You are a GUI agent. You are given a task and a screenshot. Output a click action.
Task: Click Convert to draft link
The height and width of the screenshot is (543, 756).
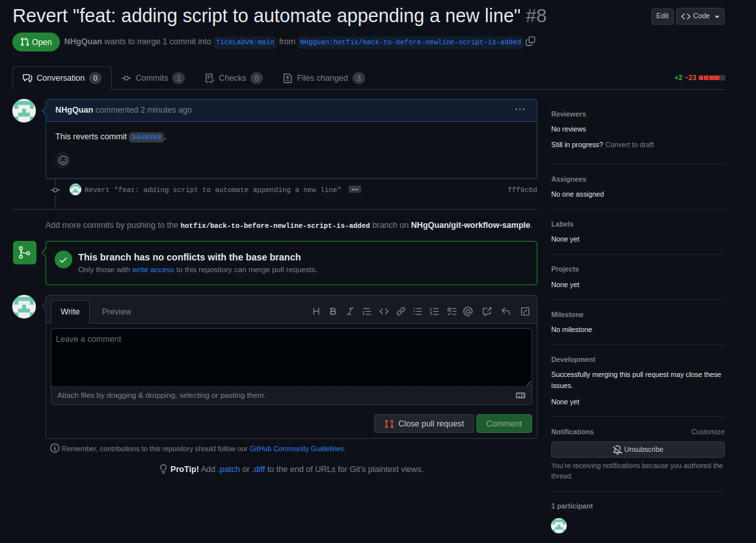[629, 145]
